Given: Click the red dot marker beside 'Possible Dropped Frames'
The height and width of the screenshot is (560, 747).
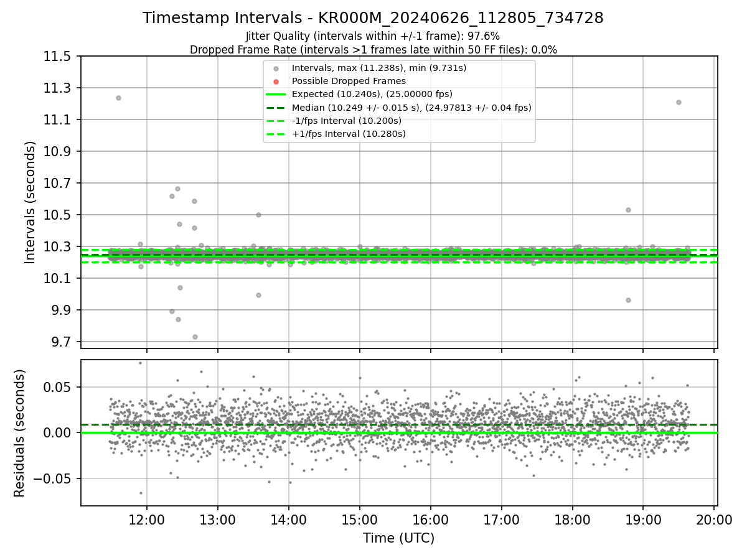Looking at the screenshot, I should click(x=276, y=82).
